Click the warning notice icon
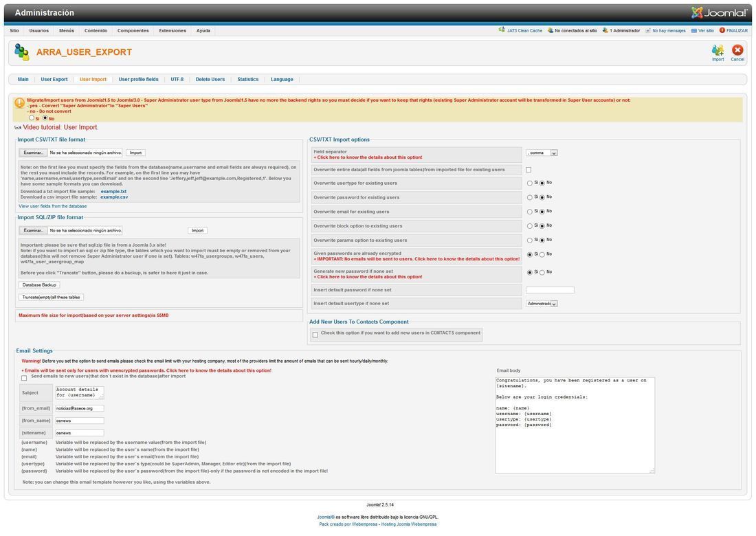Viewport: 756px width, 536px height. coord(20,102)
